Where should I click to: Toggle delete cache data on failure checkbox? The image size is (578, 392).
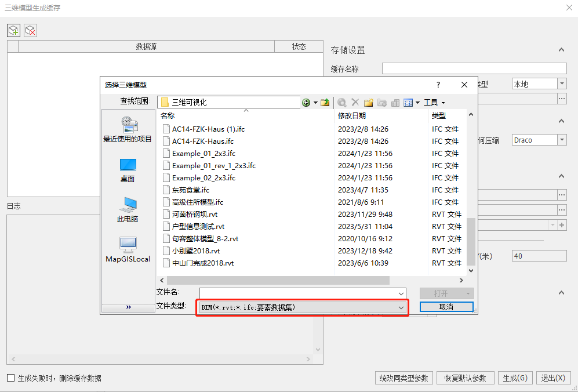coord(11,378)
